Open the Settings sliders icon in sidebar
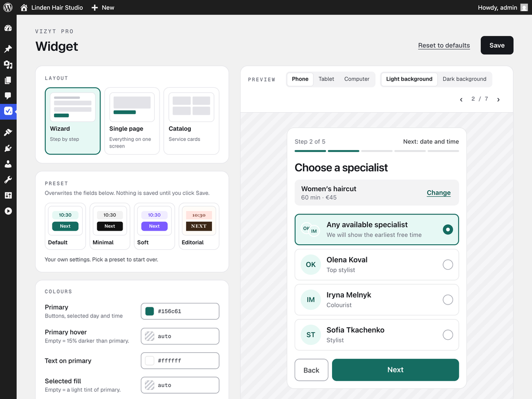This screenshot has height=399, width=532. [x=8, y=195]
